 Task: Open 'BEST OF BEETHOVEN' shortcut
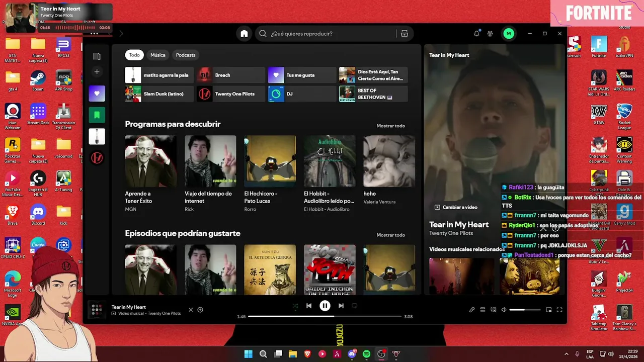[373, 94]
